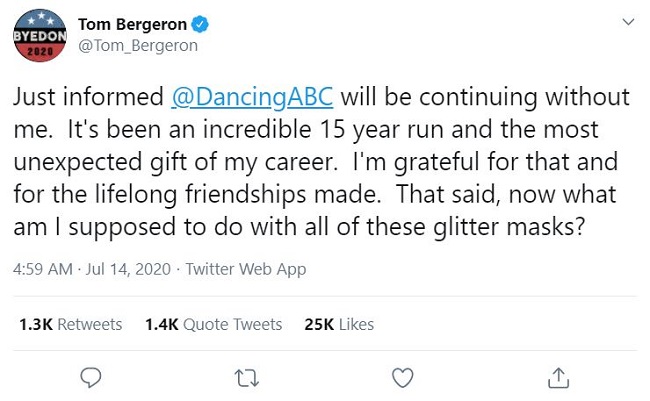Reply to Tom Bergeron's tweet
The width and height of the screenshot is (650, 401).
90,377
